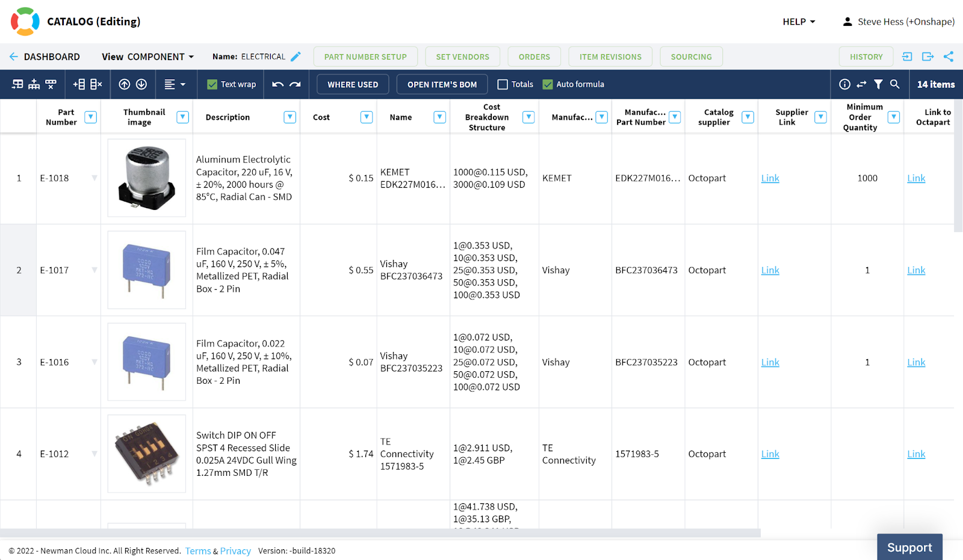
Task: Open the Supplier Link for E-1016
Action: click(x=770, y=362)
